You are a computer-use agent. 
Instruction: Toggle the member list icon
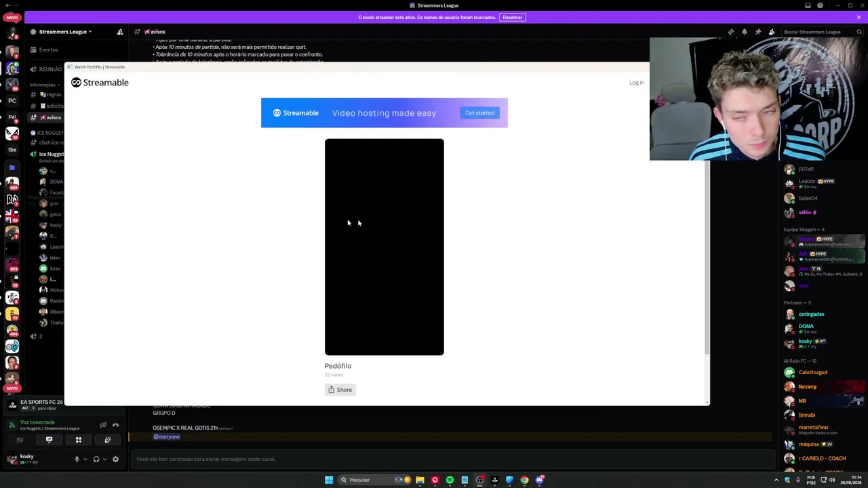pyautogui.click(x=772, y=32)
